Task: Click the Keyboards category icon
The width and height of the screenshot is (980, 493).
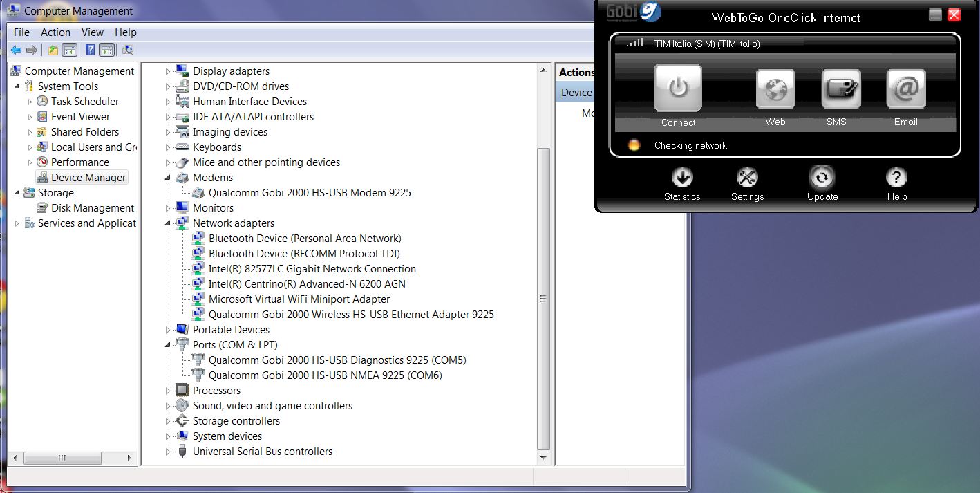Action: click(x=182, y=147)
